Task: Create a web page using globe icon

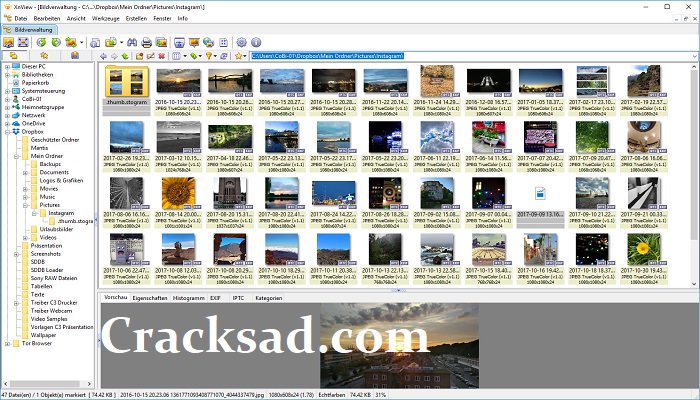Action: click(x=208, y=42)
